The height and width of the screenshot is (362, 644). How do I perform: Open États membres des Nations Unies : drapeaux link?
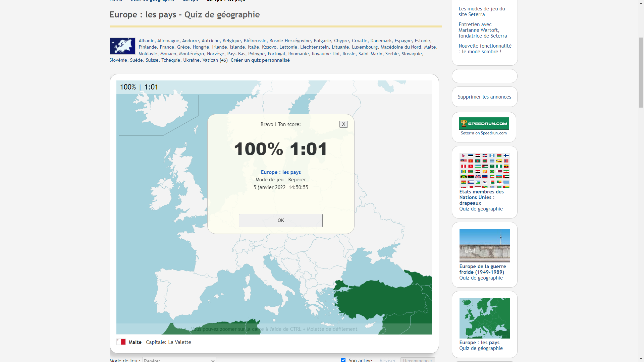click(481, 197)
